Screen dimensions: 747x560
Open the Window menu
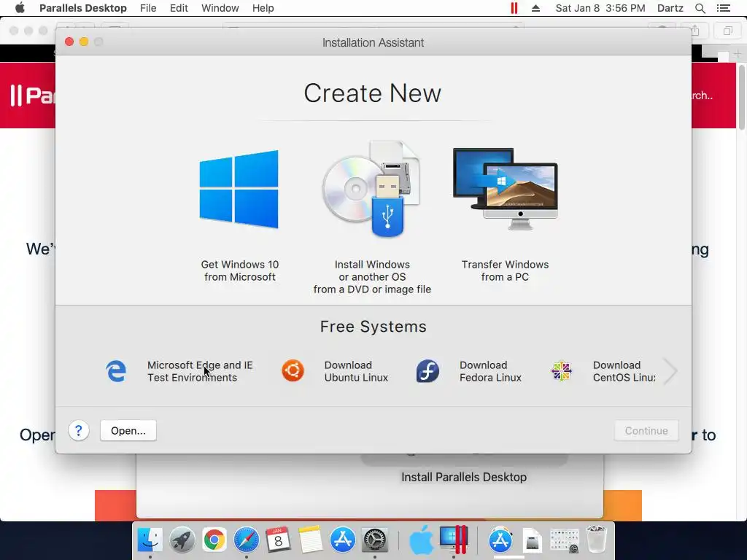[220, 8]
